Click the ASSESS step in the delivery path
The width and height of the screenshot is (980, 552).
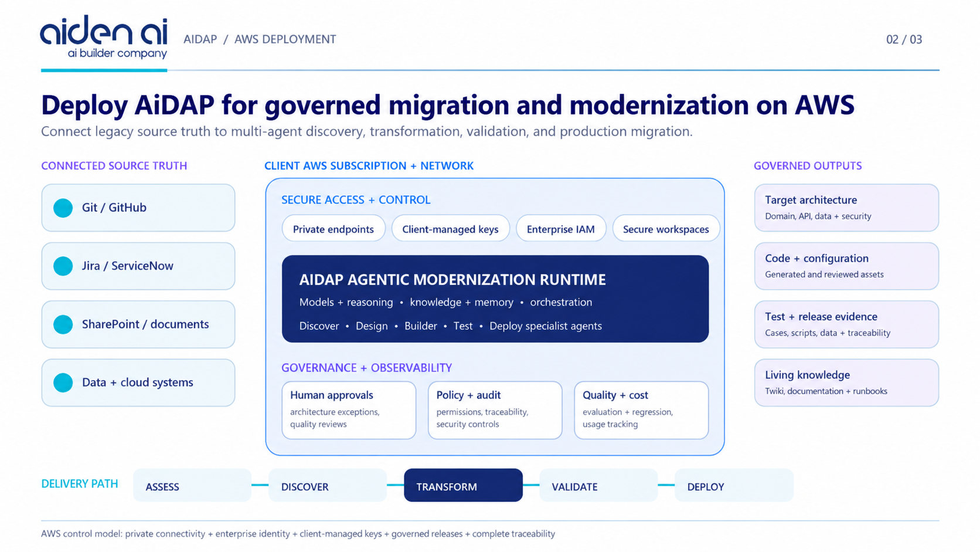(192, 486)
